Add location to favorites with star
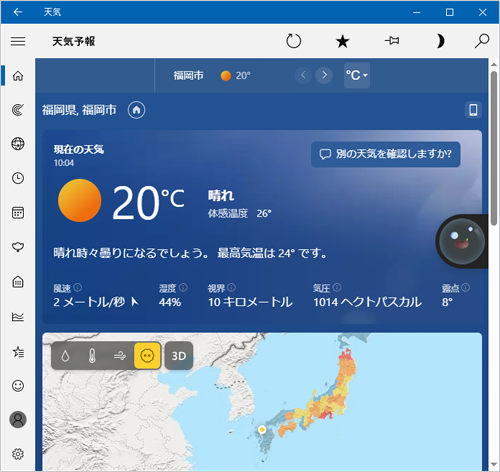The image size is (500, 472). (x=342, y=41)
